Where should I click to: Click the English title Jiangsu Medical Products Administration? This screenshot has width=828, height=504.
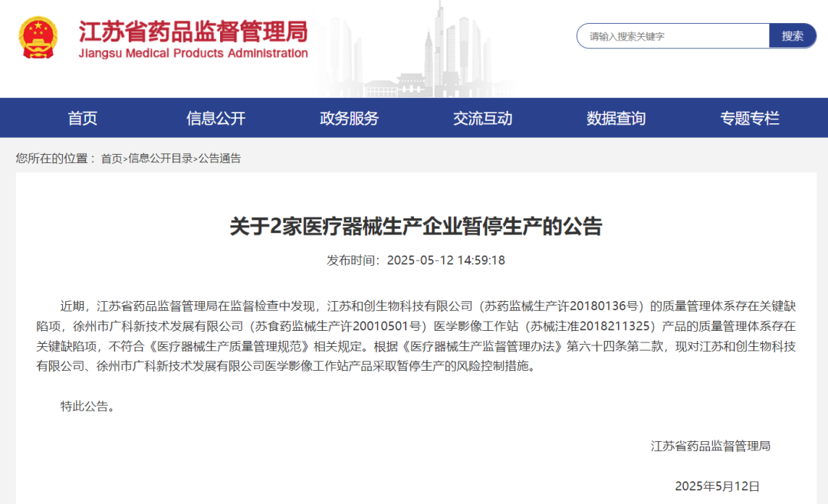(193, 53)
